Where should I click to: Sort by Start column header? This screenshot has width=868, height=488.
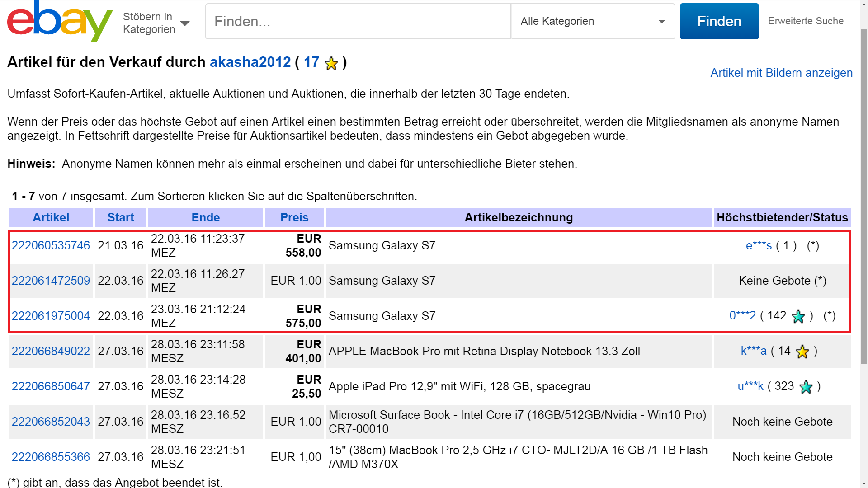coord(121,217)
